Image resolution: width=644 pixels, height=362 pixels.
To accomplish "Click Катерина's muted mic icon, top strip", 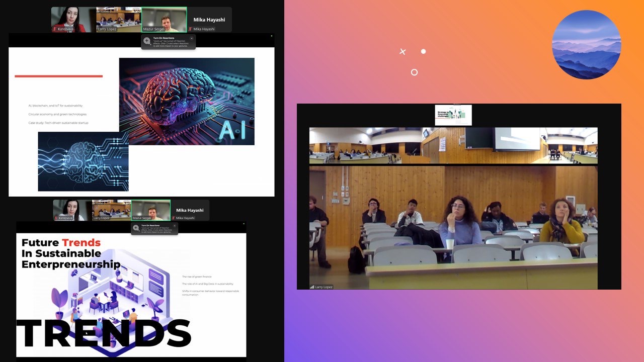I will pyautogui.click(x=55, y=29).
